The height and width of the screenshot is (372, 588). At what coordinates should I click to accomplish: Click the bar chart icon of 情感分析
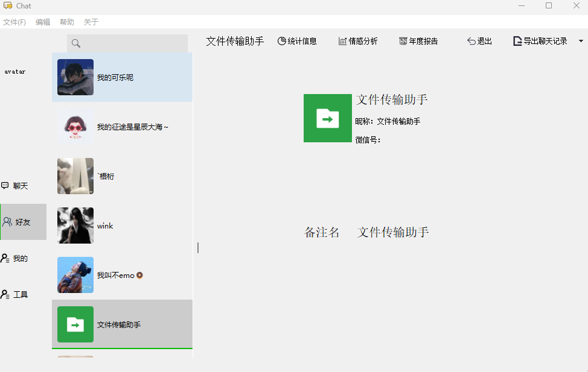(342, 41)
